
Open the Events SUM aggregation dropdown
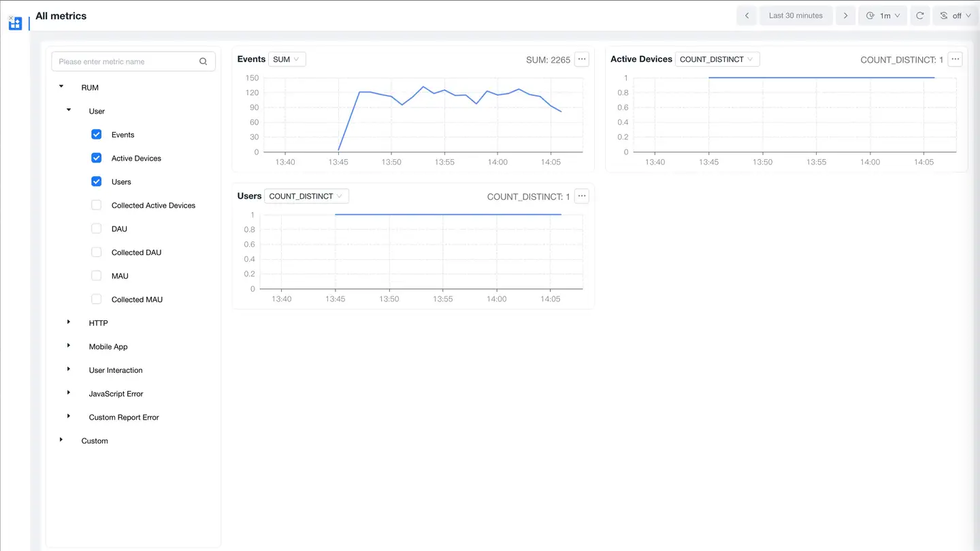tap(287, 60)
